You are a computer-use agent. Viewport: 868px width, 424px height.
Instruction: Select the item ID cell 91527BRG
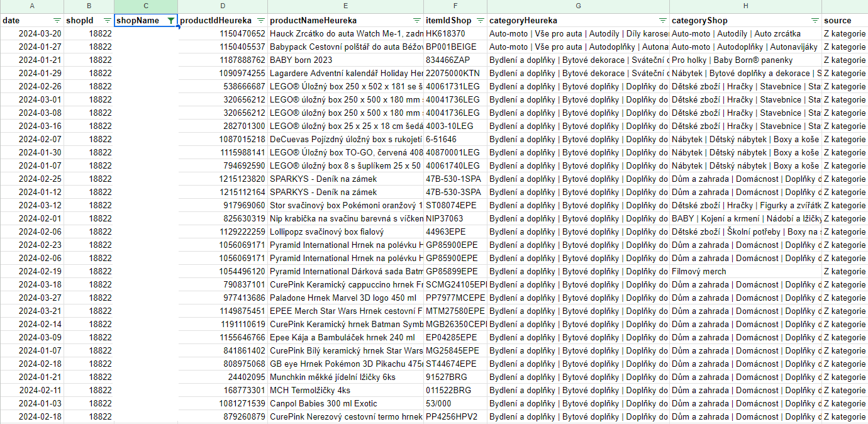click(455, 377)
